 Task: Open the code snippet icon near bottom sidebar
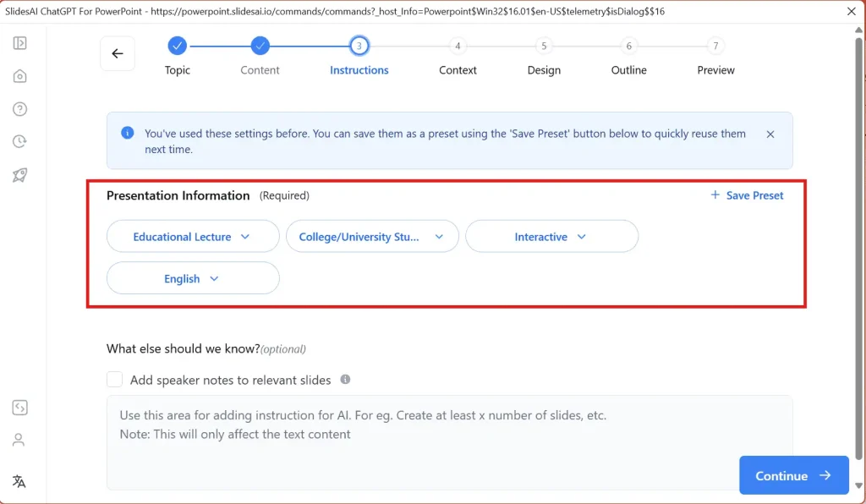click(19, 407)
